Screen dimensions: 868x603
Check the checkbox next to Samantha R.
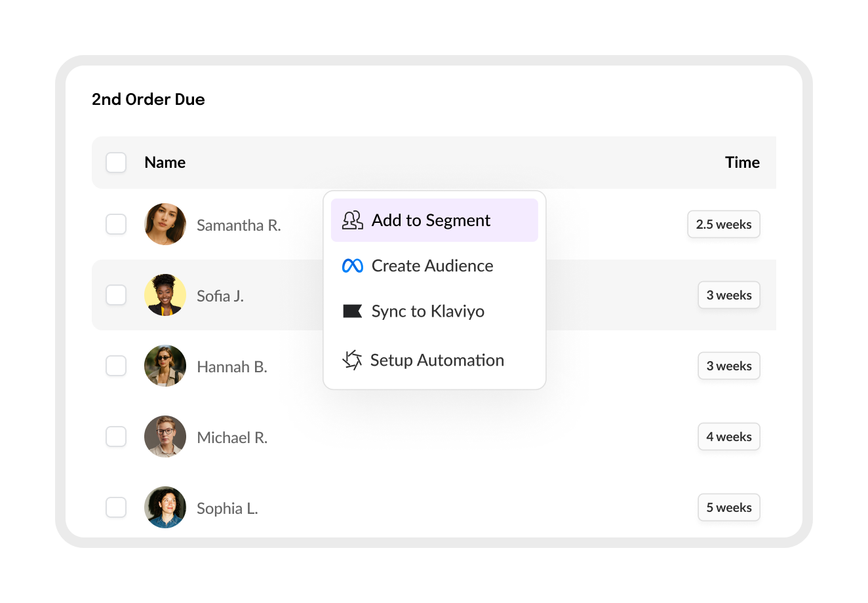point(116,224)
